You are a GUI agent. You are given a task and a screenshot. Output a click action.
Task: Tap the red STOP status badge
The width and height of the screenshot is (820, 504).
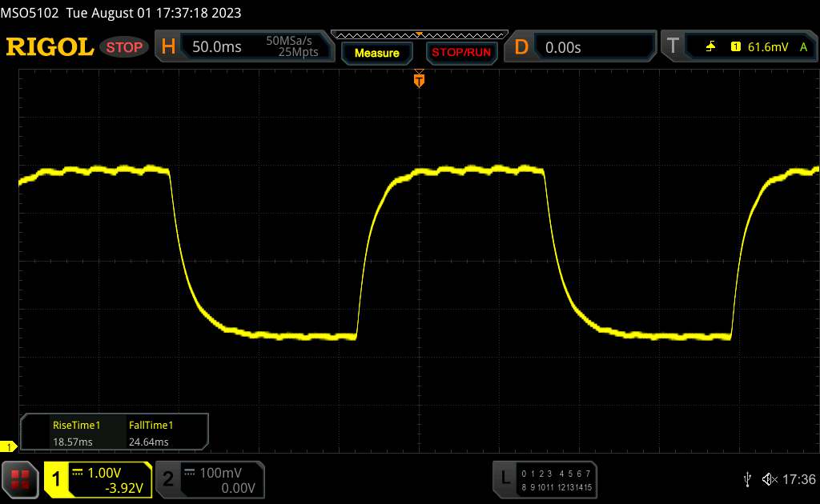124,47
